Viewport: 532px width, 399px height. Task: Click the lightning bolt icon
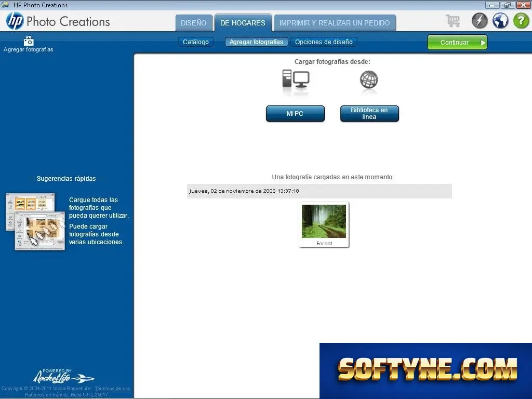click(x=480, y=21)
